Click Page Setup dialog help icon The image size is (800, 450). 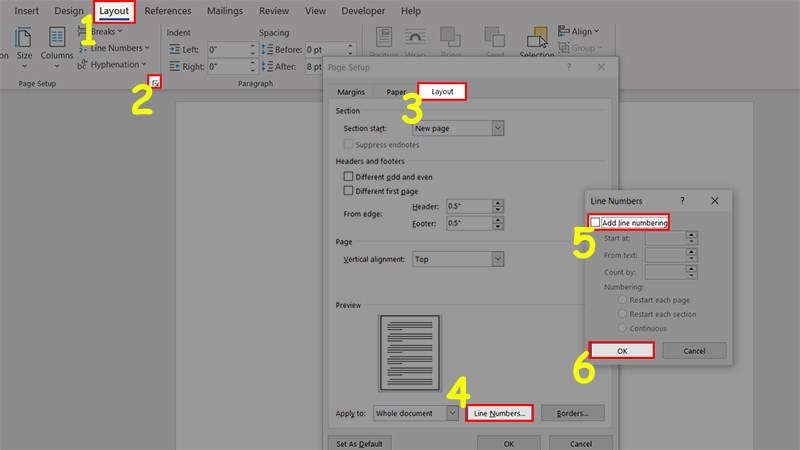pos(568,67)
